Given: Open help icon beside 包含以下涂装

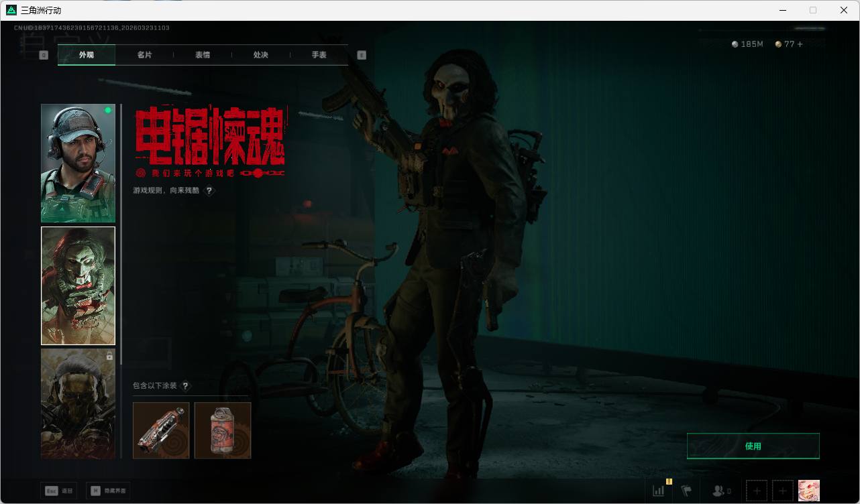Looking at the screenshot, I should pos(186,386).
